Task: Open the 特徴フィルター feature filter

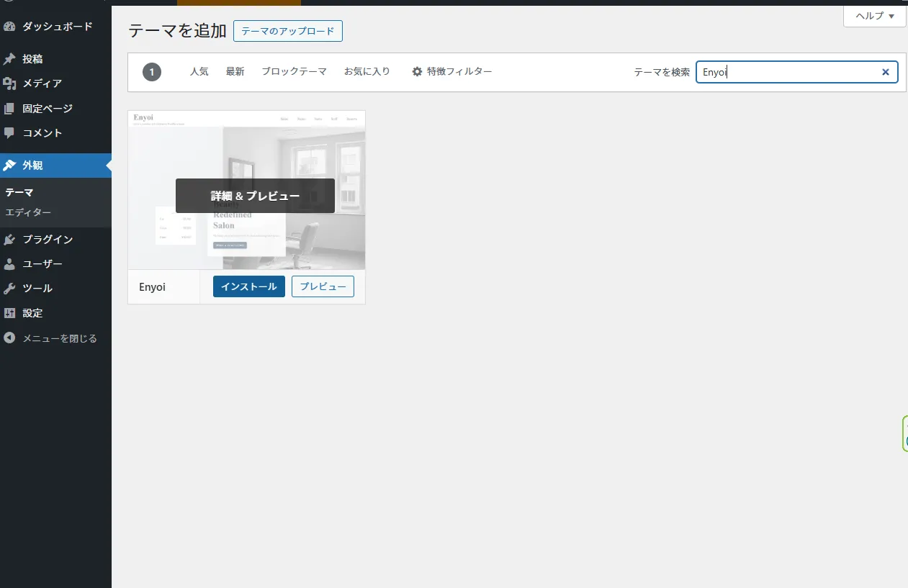Action: [x=451, y=72]
